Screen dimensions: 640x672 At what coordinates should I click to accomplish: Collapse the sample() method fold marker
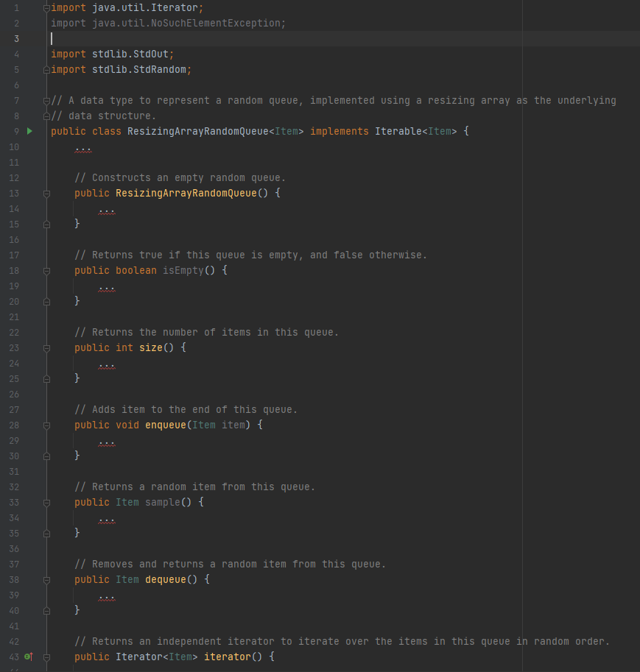[x=46, y=503]
